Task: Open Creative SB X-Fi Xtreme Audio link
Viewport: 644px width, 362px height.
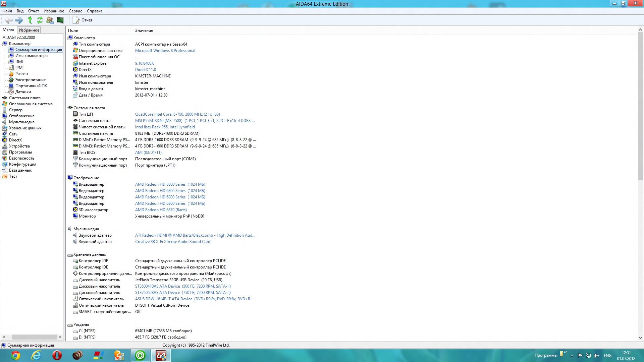Action: (173, 242)
